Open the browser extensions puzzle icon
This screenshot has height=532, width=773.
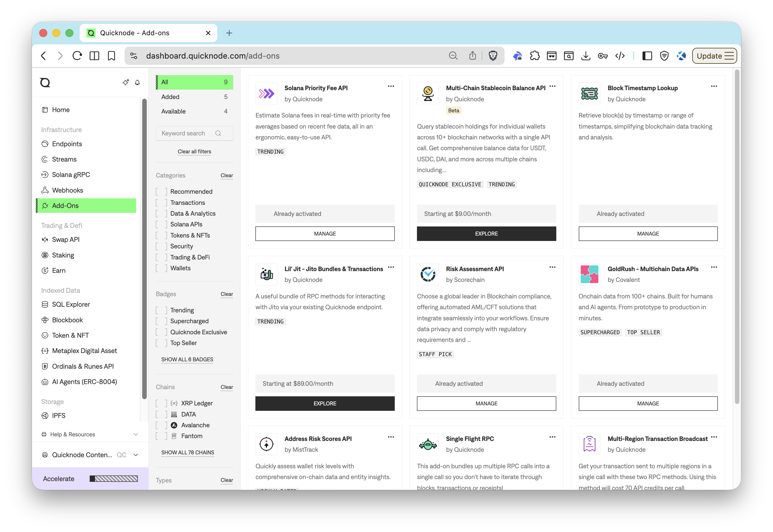coord(534,56)
